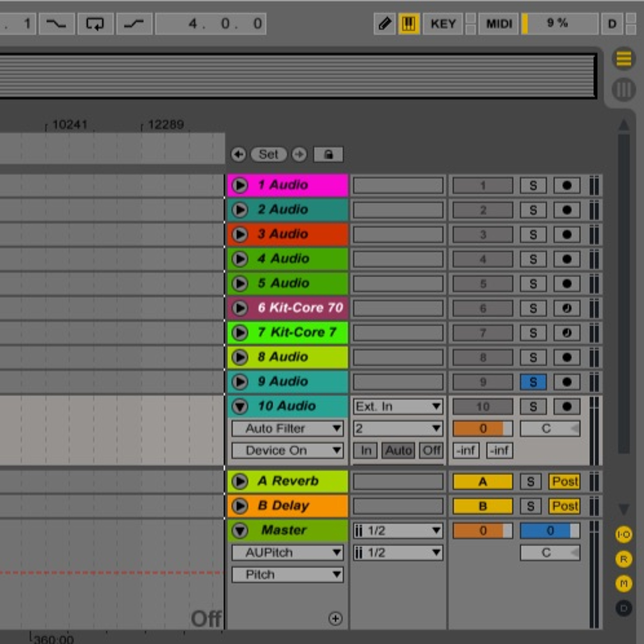Viewport: 644px width, 644px height.
Task: Open the Ext. In input dropdown
Action: [x=398, y=406]
